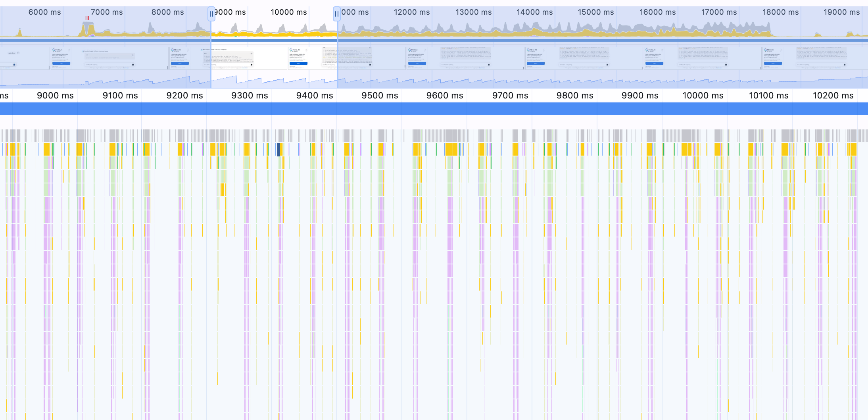This screenshot has height=420, width=868.
Task: Click the tall CPU spike near 7000 ms
Action: tap(88, 29)
